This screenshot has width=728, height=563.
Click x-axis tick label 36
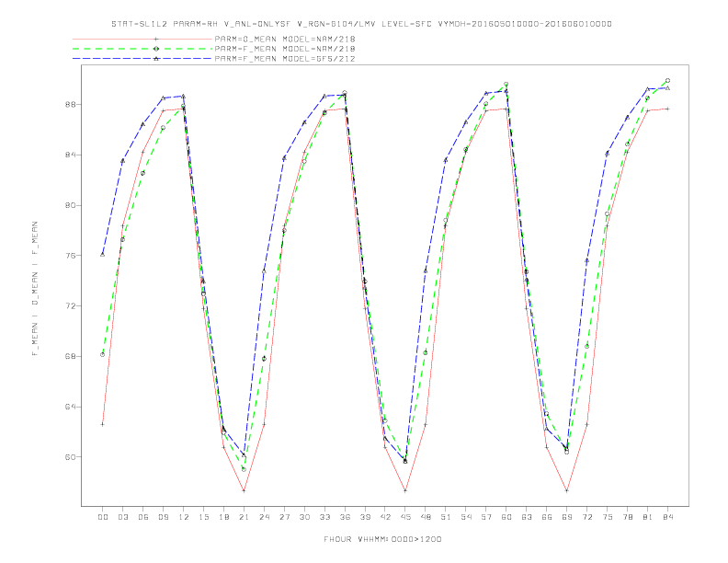345,517
